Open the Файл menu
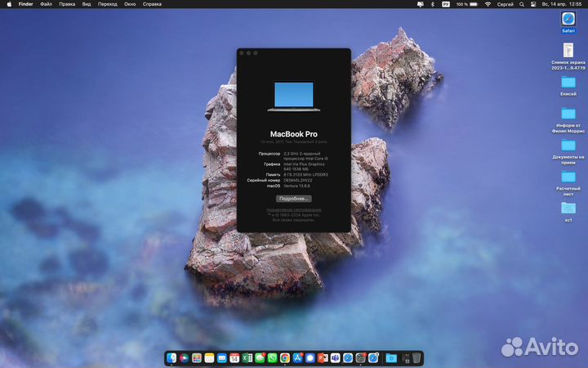 point(46,4)
